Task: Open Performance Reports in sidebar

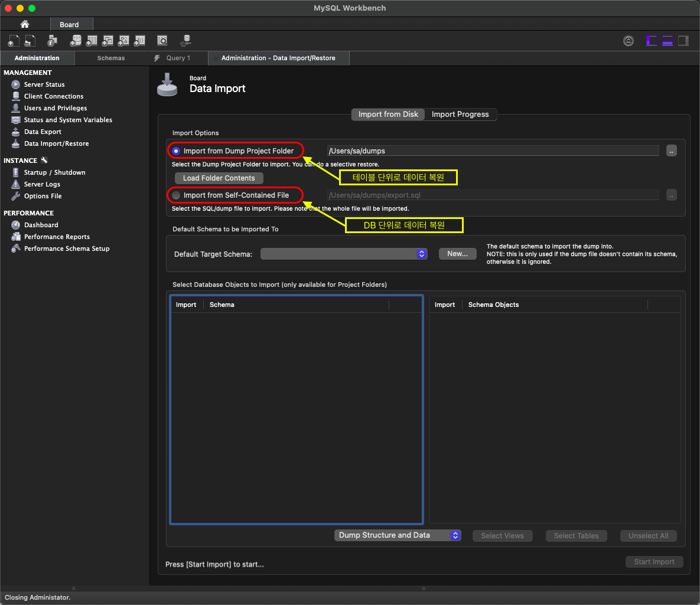Action: click(x=57, y=237)
